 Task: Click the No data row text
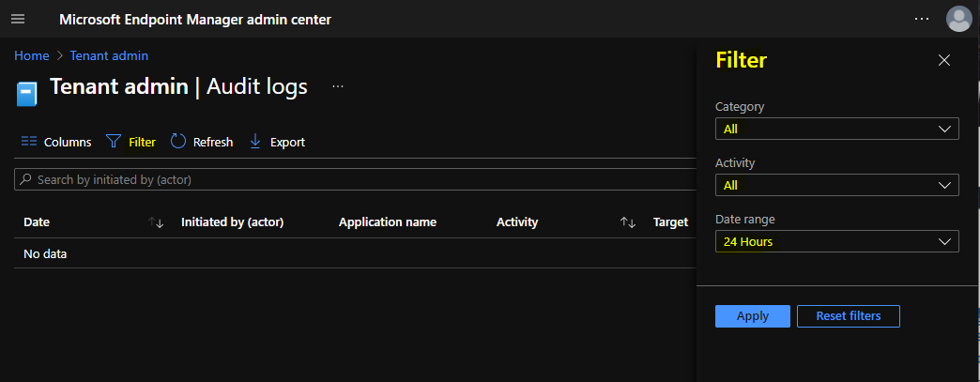[x=45, y=253]
